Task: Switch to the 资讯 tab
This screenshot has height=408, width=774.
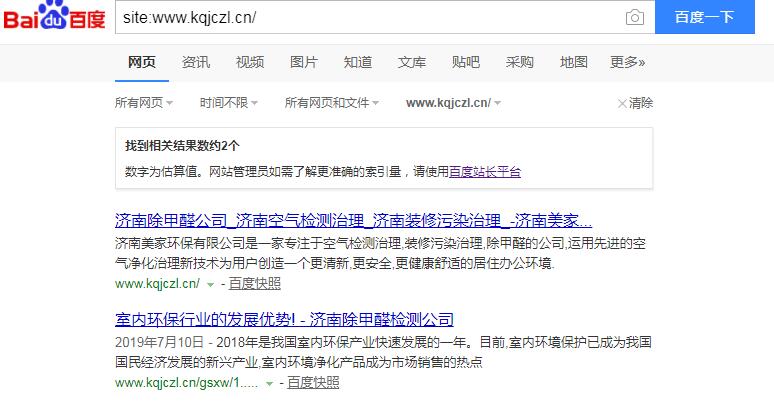Action: [x=196, y=62]
